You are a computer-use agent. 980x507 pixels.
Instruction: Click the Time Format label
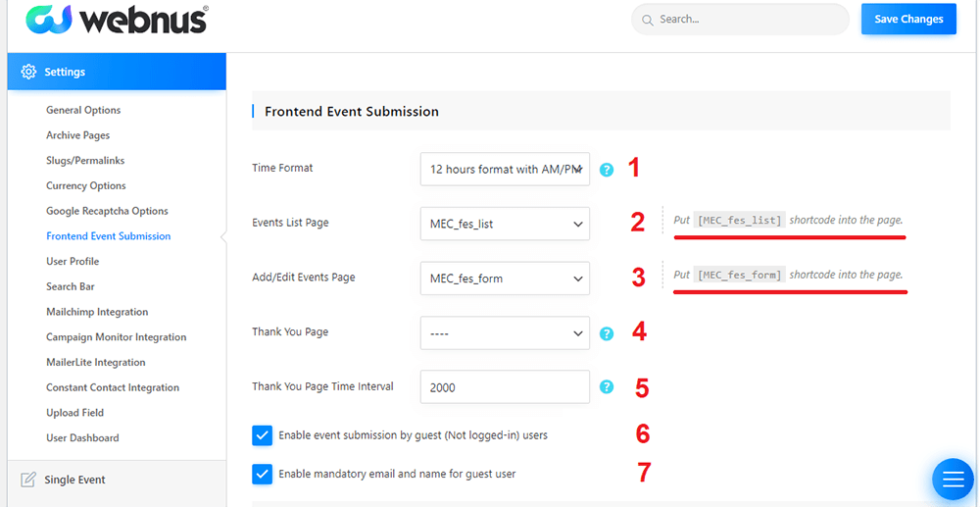[x=282, y=168]
